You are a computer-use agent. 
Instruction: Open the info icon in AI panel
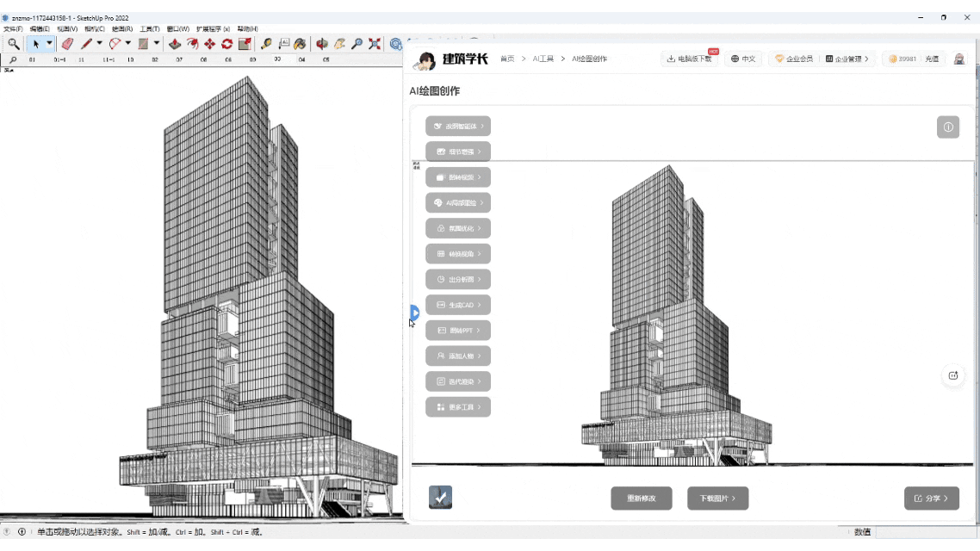(948, 127)
